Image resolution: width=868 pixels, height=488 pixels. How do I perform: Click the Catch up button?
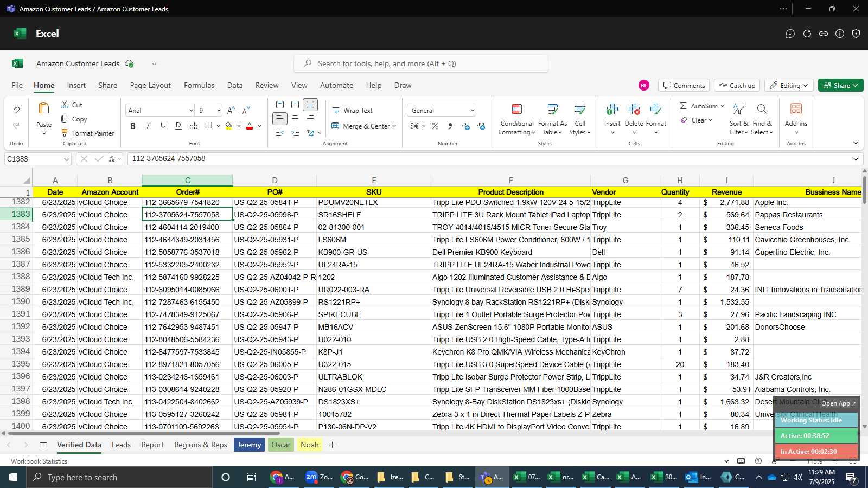tap(737, 85)
